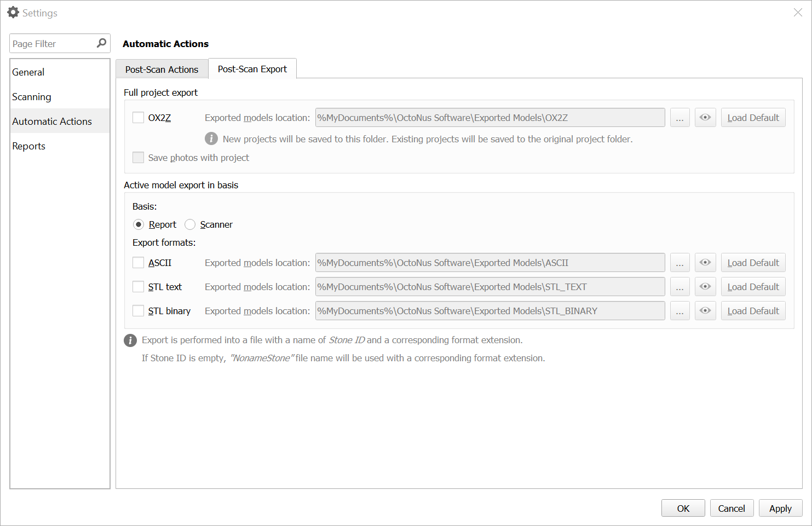Viewport: 812px width, 526px height.
Task: Click the Settings gear icon in title bar
Action: tap(13, 12)
